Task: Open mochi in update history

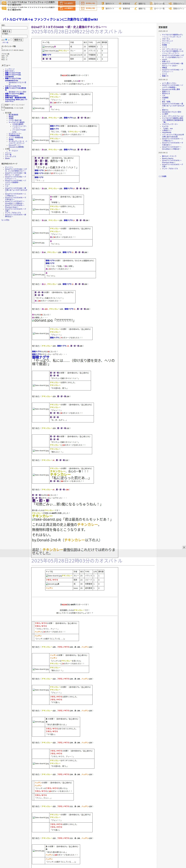Action: click(164, 59)
